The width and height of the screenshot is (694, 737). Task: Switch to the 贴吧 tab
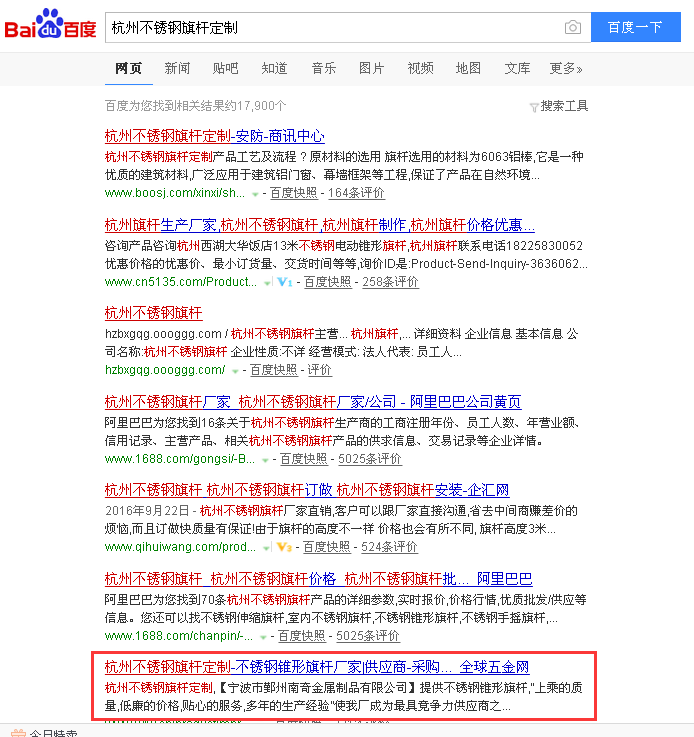(x=226, y=69)
